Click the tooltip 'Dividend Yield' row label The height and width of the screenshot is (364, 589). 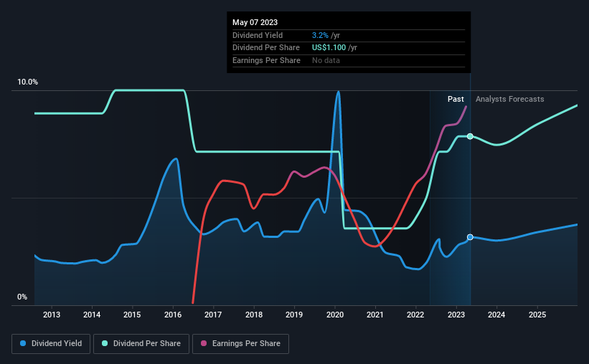point(258,35)
